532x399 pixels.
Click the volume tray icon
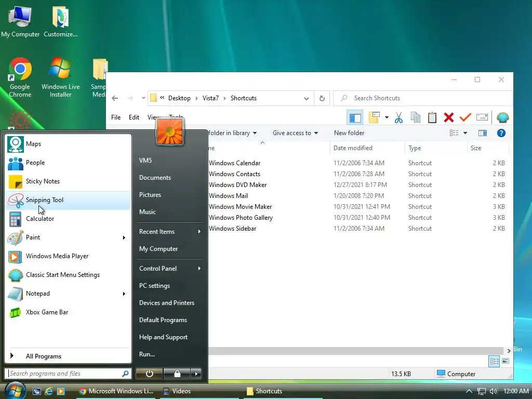tap(494, 391)
